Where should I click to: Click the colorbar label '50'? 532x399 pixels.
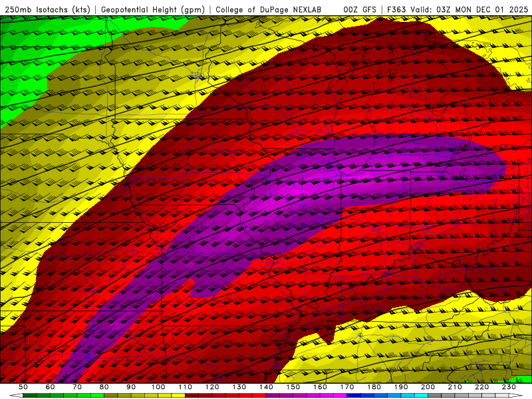23,387
